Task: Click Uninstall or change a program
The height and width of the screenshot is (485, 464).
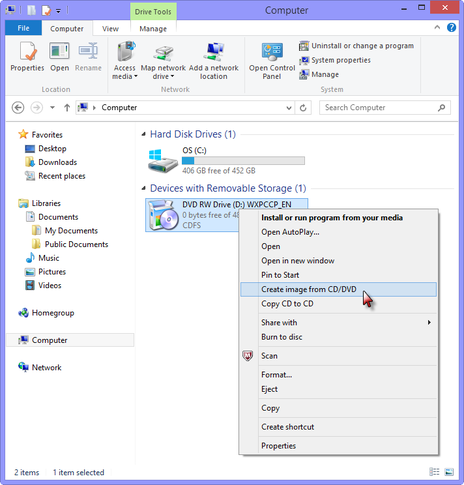Action: tap(356, 46)
